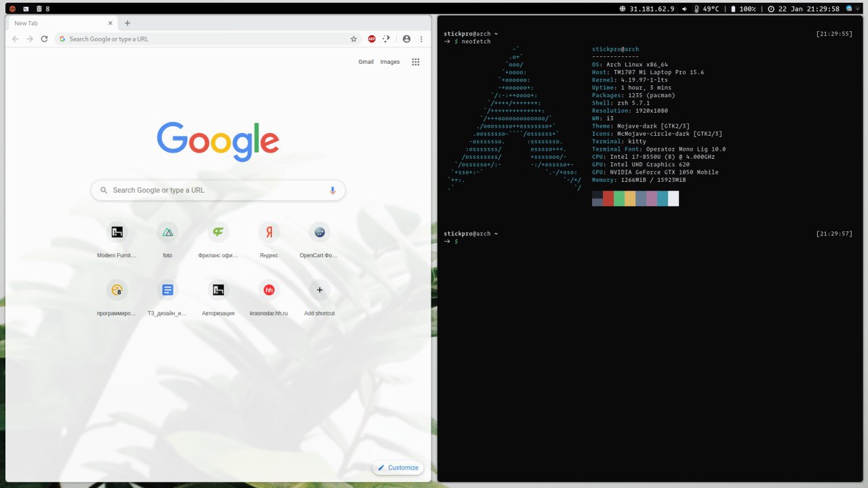This screenshot has height=488, width=868.
Task: Open the OpenCart Фо... shortcut
Action: click(x=319, y=240)
